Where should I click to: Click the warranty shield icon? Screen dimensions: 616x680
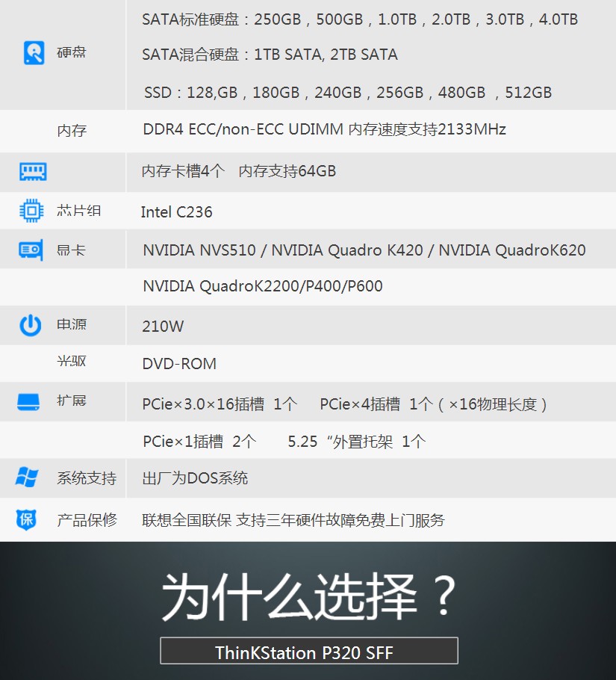(26, 519)
